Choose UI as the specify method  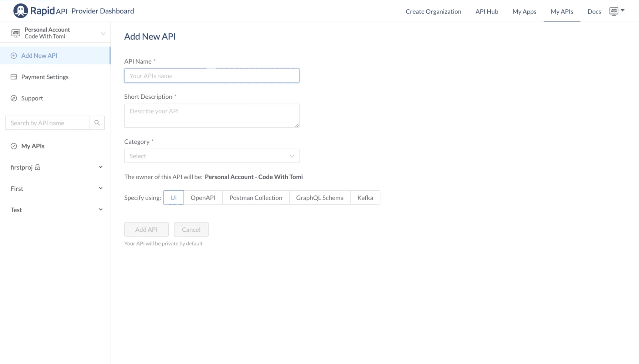[x=173, y=198]
